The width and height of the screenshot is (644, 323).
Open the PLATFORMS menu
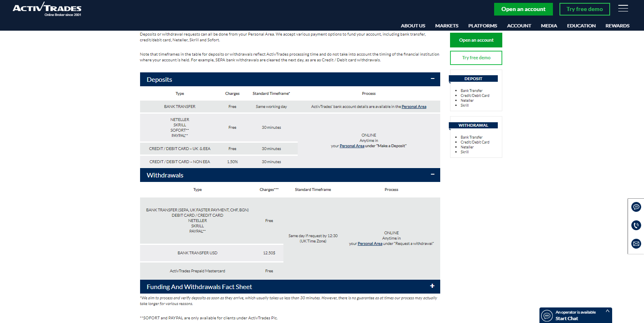point(483,26)
